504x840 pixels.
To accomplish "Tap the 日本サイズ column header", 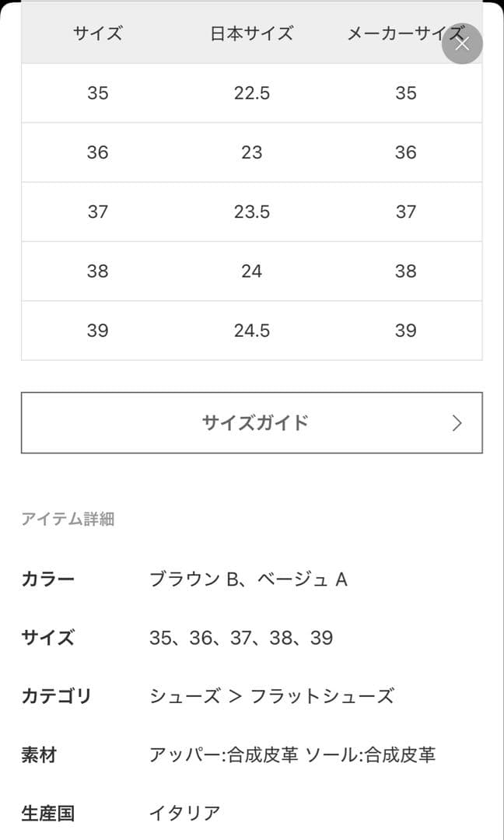I will [250, 33].
